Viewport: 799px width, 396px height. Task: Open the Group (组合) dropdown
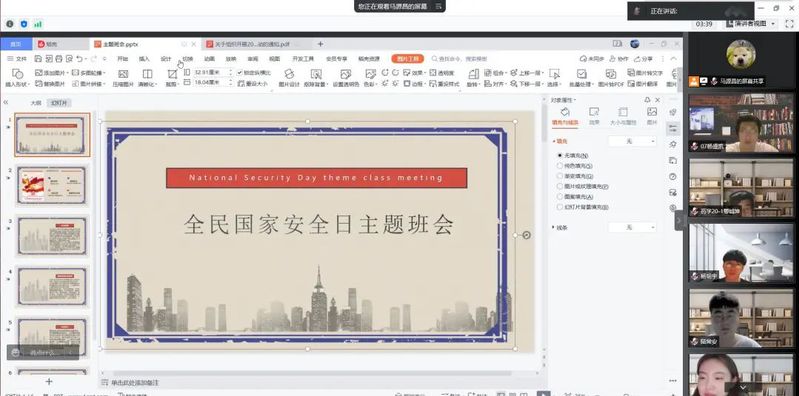coord(494,73)
